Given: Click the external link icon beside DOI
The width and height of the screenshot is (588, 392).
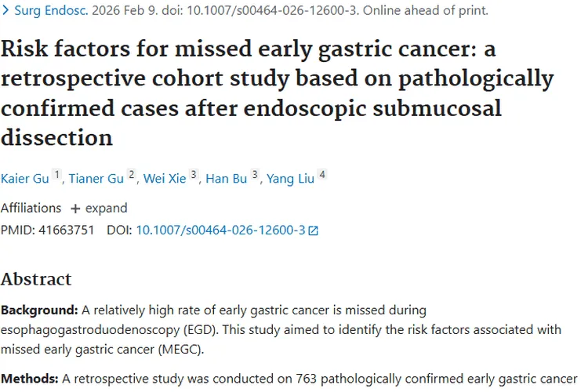Looking at the screenshot, I should 314,230.
